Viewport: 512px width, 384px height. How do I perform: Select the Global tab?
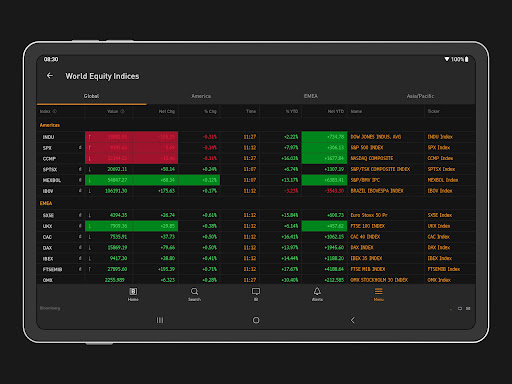(x=91, y=96)
